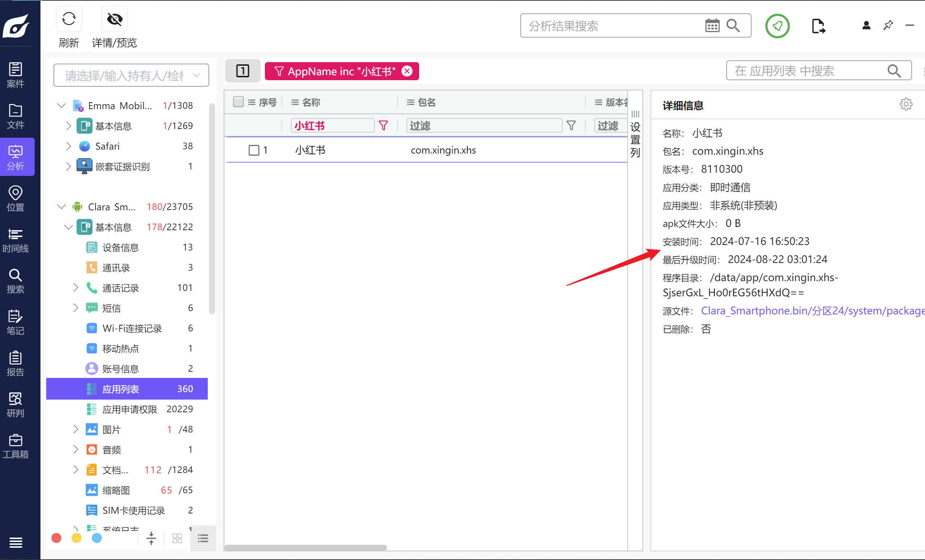The height and width of the screenshot is (560, 925).
Task: Open the holder/examiner selection dropdown
Action: (x=131, y=76)
